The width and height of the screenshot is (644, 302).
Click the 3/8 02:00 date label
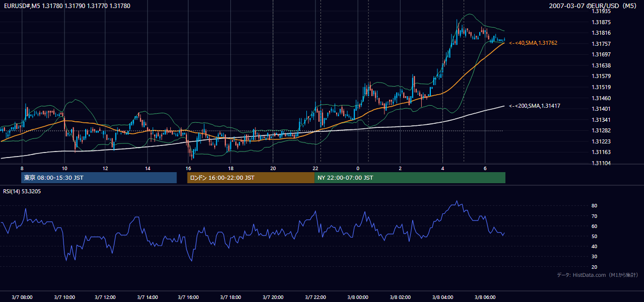(400, 297)
